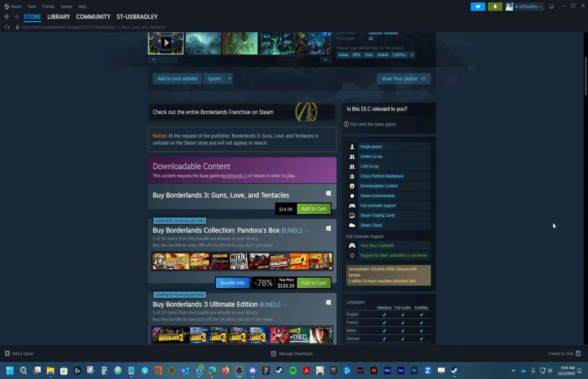Open the Games menu

click(66, 7)
